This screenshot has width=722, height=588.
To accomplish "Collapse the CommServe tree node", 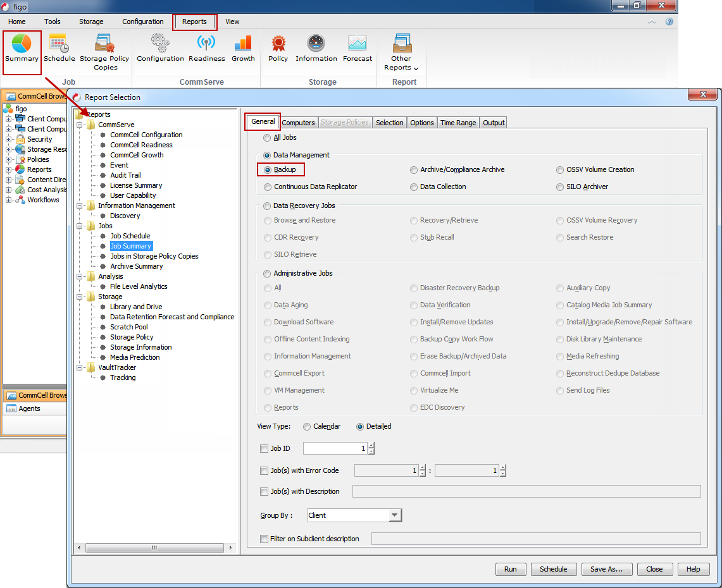I will [x=80, y=124].
